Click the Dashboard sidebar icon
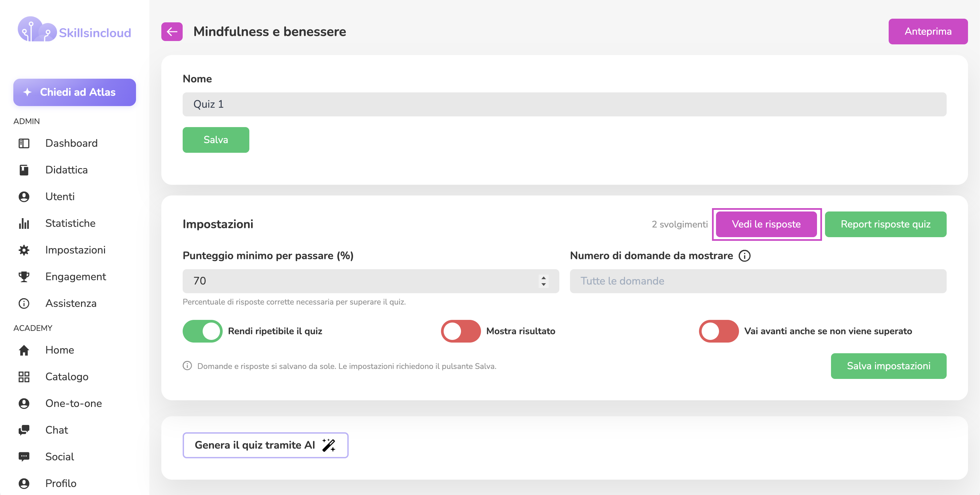Screen dimensions: 980x495 click(24, 143)
